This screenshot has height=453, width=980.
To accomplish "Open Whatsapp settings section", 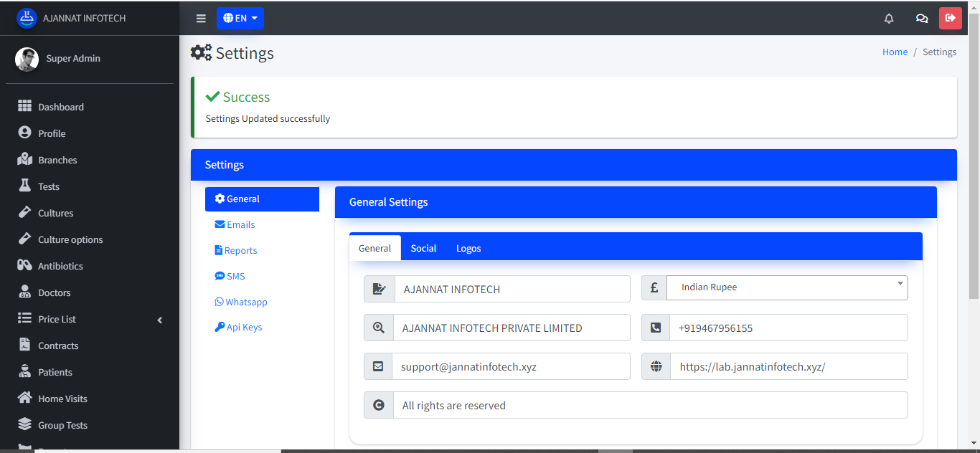I will click(246, 302).
